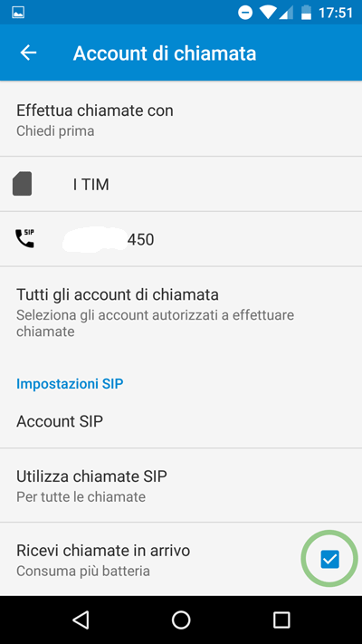Tap the SIM card icon
This screenshot has height=644, width=362.
pos(22,184)
